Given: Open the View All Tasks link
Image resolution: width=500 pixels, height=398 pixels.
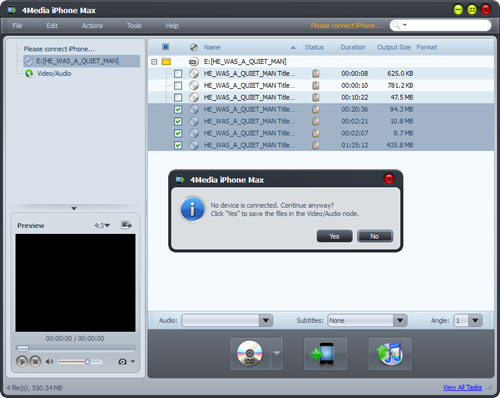Looking at the screenshot, I should click(x=462, y=387).
